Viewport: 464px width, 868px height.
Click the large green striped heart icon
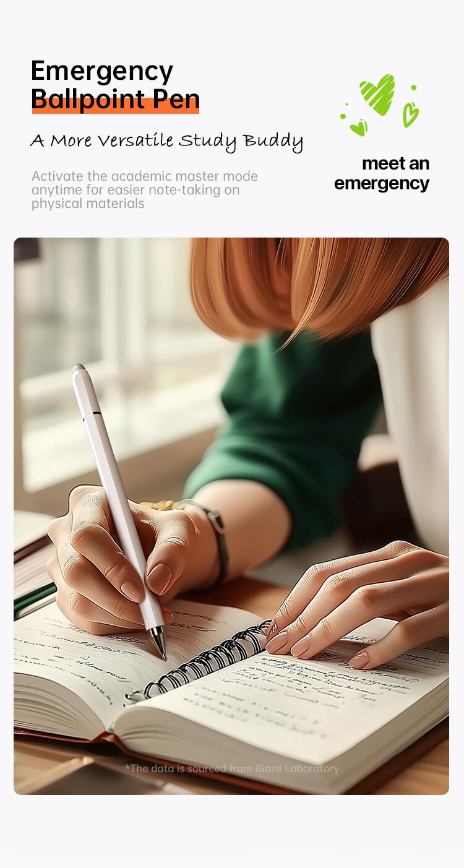(x=377, y=94)
